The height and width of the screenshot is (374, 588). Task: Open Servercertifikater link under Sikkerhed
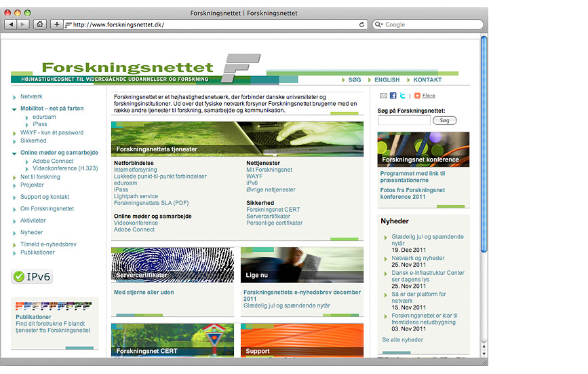pyautogui.click(x=268, y=217)
